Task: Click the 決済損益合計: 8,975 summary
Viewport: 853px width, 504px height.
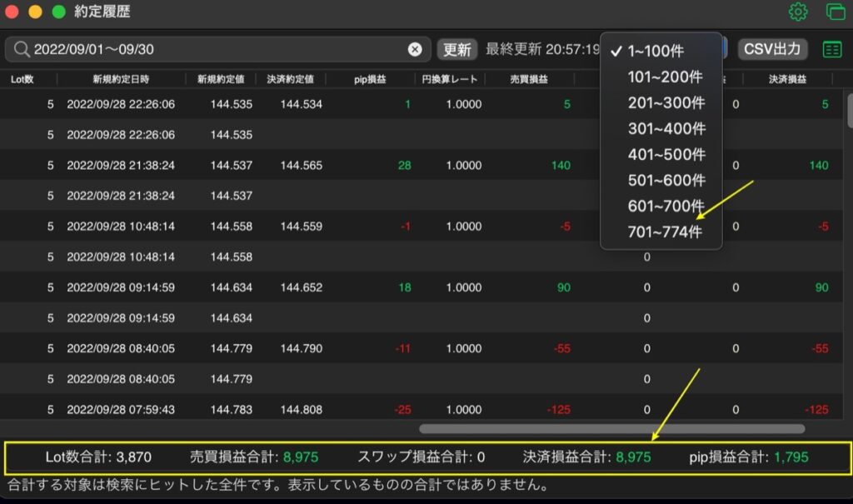Action: tap(586, 457)
